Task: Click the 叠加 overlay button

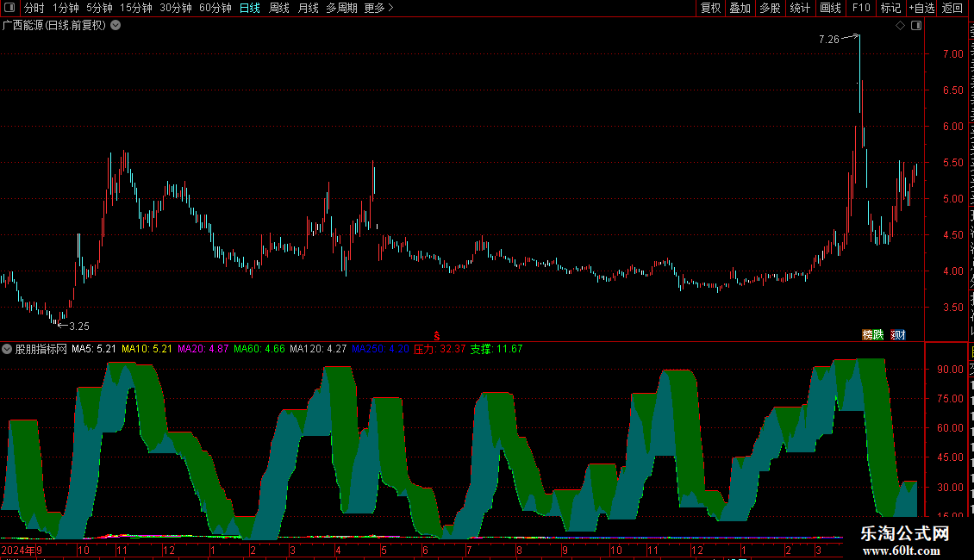Action: click(x=740, y=8)
